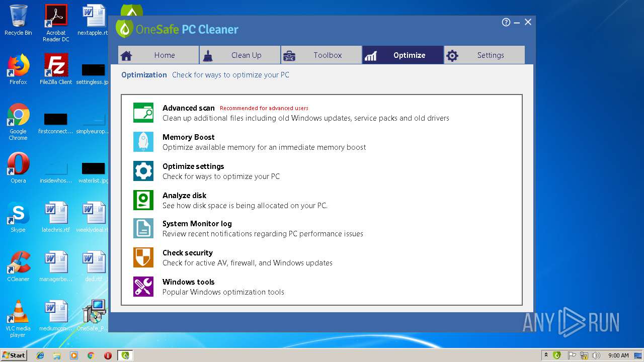Click the volume speaker tray icon
Viewport: 644px width, 362px height.
596,355
